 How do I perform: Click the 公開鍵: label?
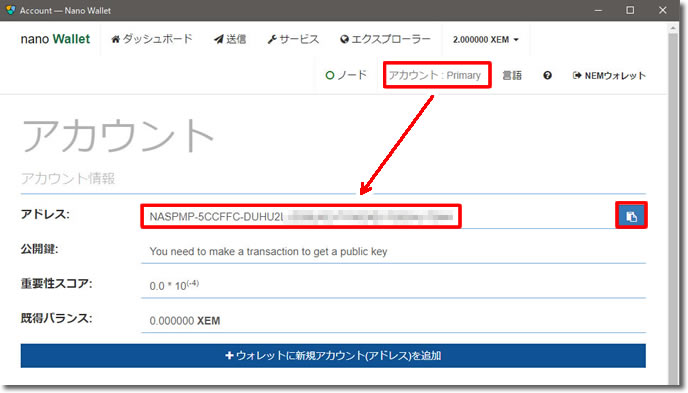tap(39, 249)
